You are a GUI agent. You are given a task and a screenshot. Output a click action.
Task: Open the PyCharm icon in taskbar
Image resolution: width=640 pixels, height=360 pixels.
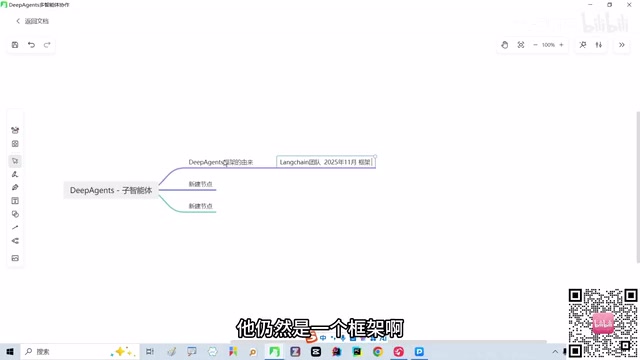[357, 351]
